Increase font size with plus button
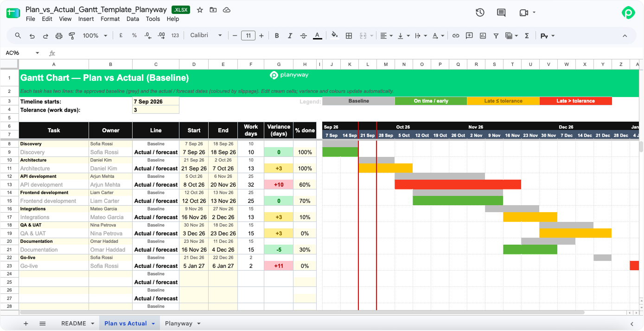The image size is (644, 331). tap(261, 36)
